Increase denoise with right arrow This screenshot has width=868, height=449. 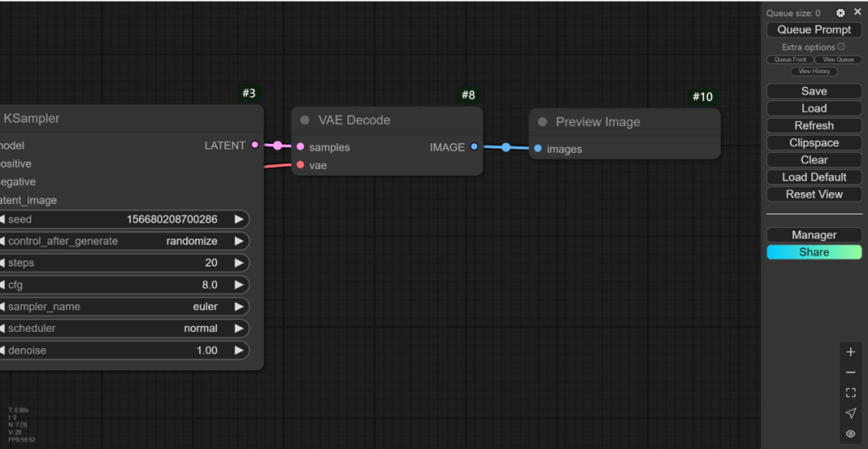[239, 350]
